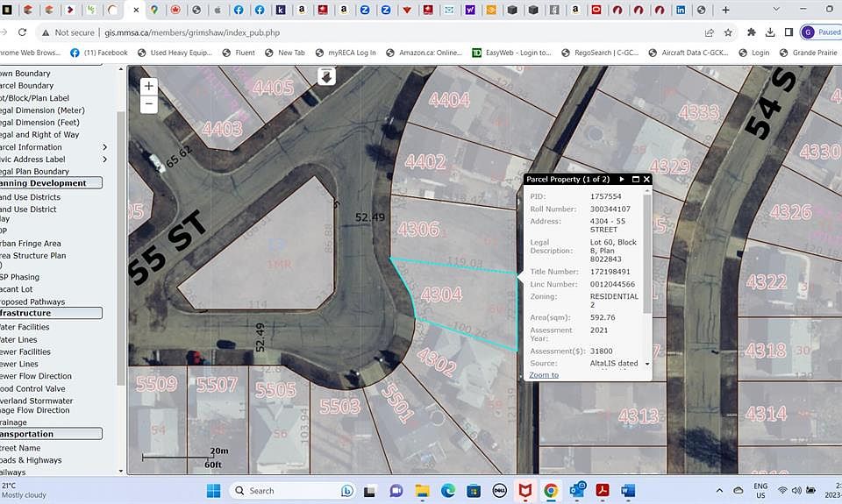
Task: Reload the GIS page
Action: [22, 32]
